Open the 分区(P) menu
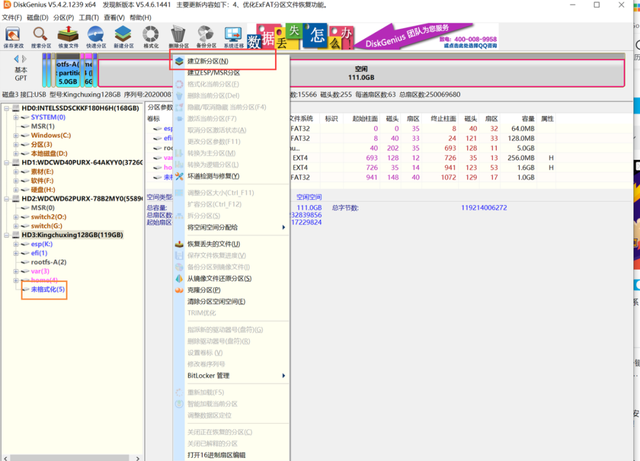The width and height of the screenshot is (640, 461). (63, 18)
